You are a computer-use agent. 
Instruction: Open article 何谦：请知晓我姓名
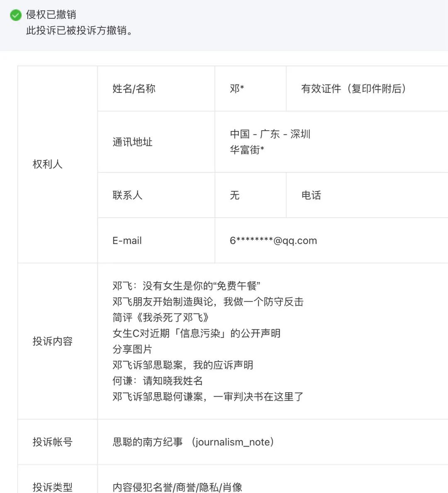[x=158, y=381]
